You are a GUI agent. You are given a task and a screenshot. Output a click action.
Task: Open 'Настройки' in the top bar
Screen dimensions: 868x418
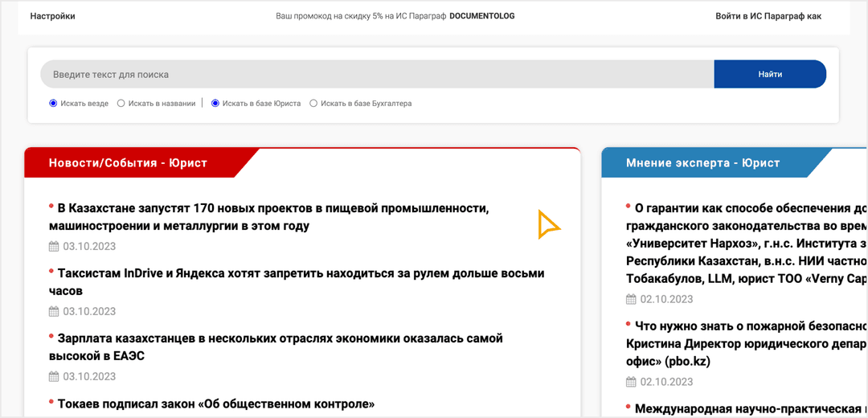pyautogui.click(x=52, y=16)
